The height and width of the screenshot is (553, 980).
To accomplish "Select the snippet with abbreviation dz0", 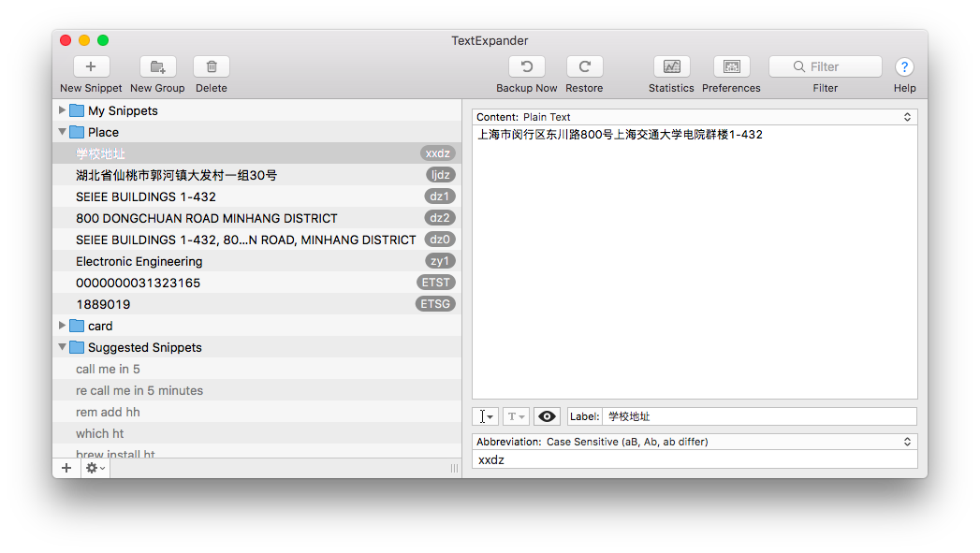I will click(x=256, y=240).
